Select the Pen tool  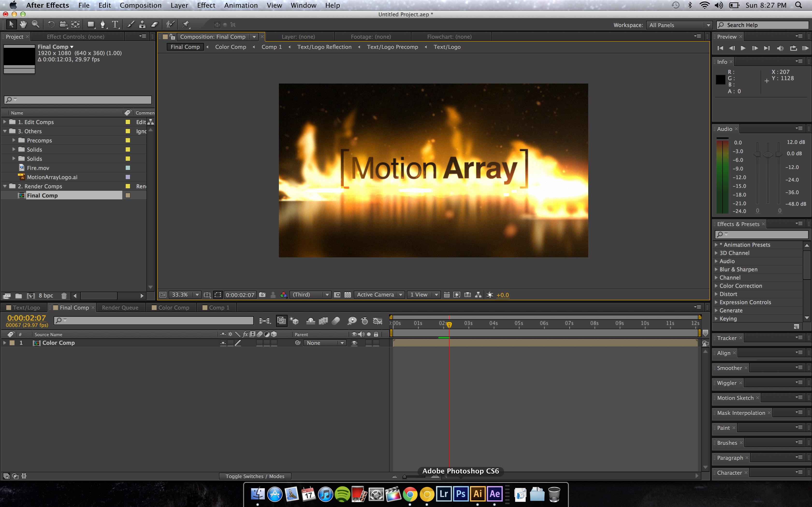(103, 24)
